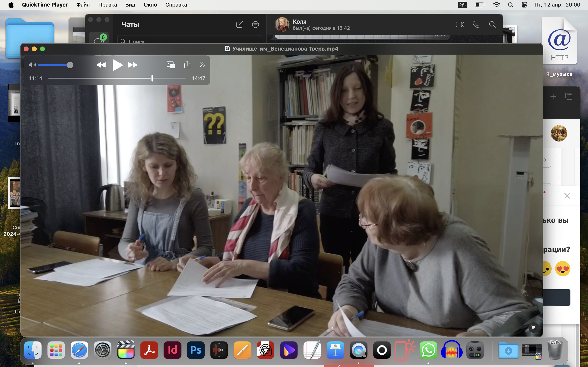Screen dimensions: 588x367
Task: Switch keyboard input language indicator
Action: (x=462, y=5)
